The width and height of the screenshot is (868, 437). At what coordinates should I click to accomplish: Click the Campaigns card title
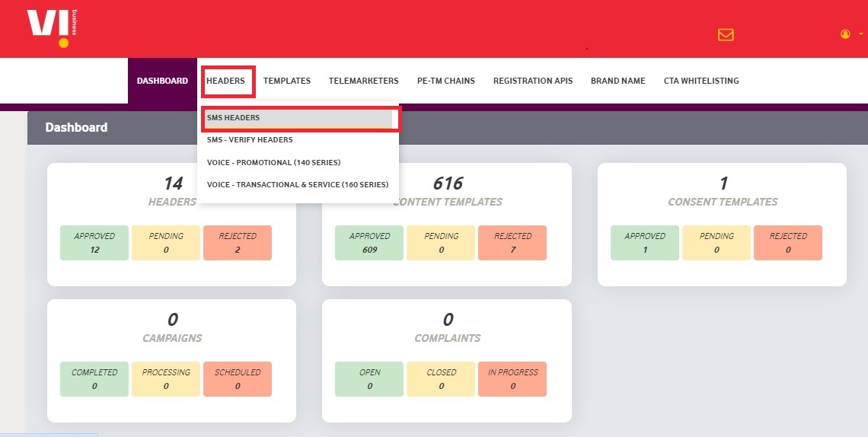coord(172,338)
